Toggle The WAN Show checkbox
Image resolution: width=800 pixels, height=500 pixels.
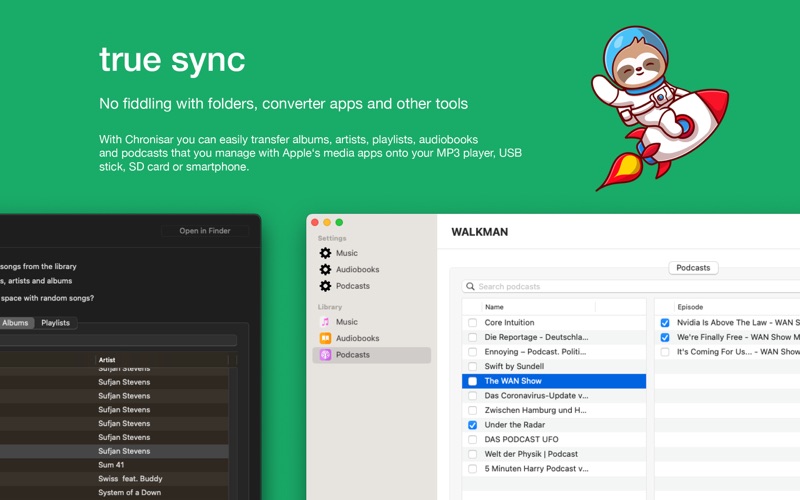pyautogui.click(x=472, y=381)
